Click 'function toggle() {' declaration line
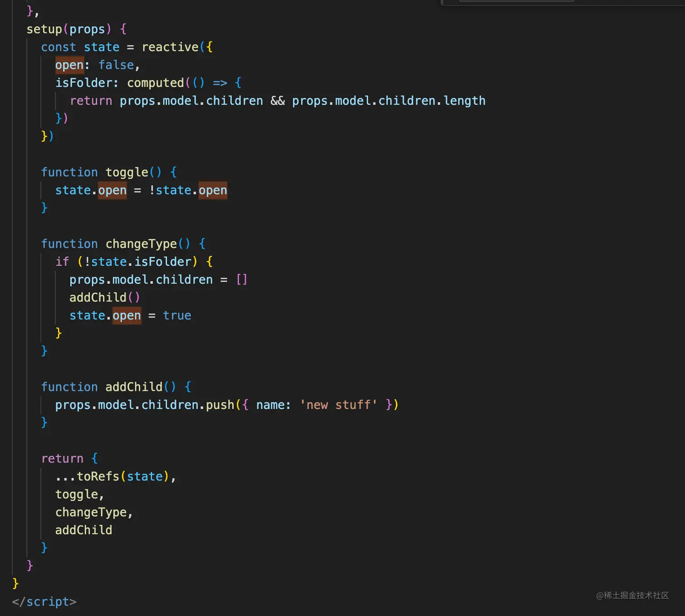The height and width of the screenshot is (616, 685). pyautogui.click(x=109, y=173)
